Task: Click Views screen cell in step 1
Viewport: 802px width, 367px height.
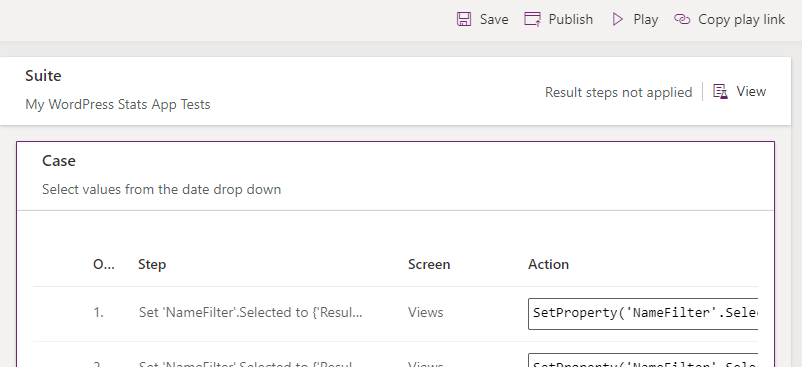Action: [426, 312]
